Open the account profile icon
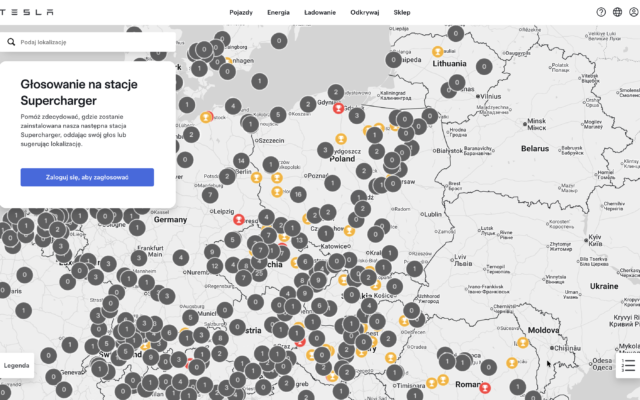 click(633, 12)
